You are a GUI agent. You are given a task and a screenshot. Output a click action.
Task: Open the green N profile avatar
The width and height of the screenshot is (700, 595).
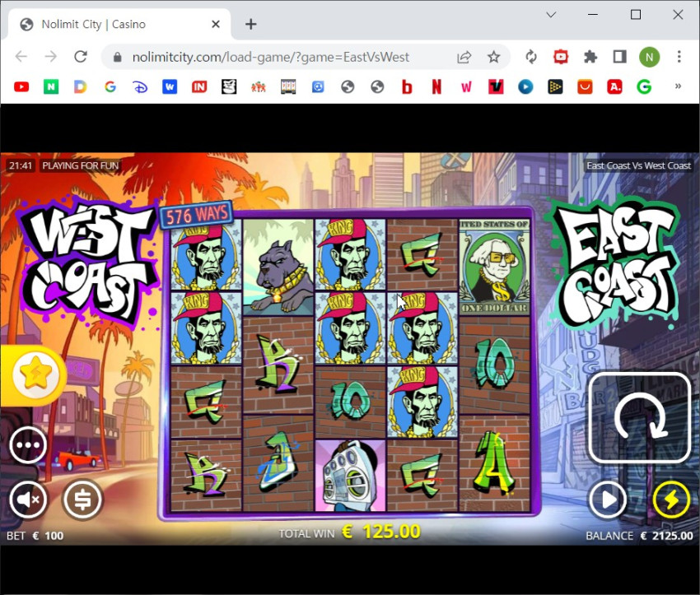[649, 57]
